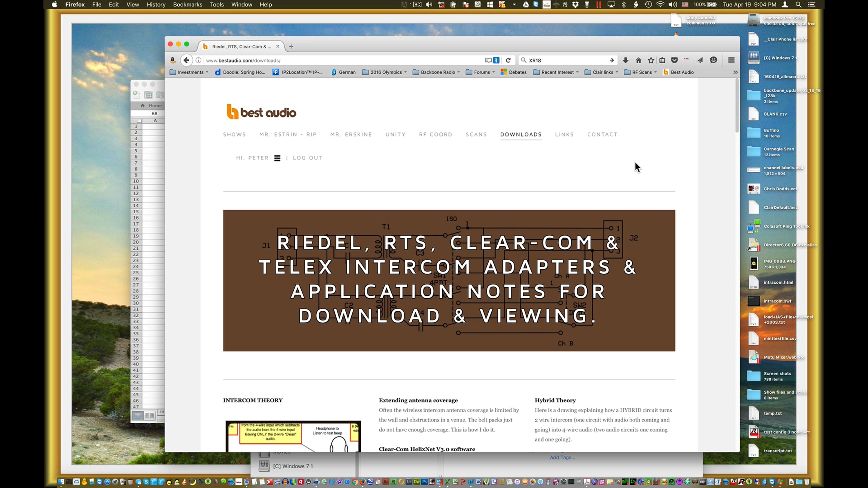Screen dimensions: 868x488
Task: Navigate to the SCANS page
Action: click(x=476, y=134)
